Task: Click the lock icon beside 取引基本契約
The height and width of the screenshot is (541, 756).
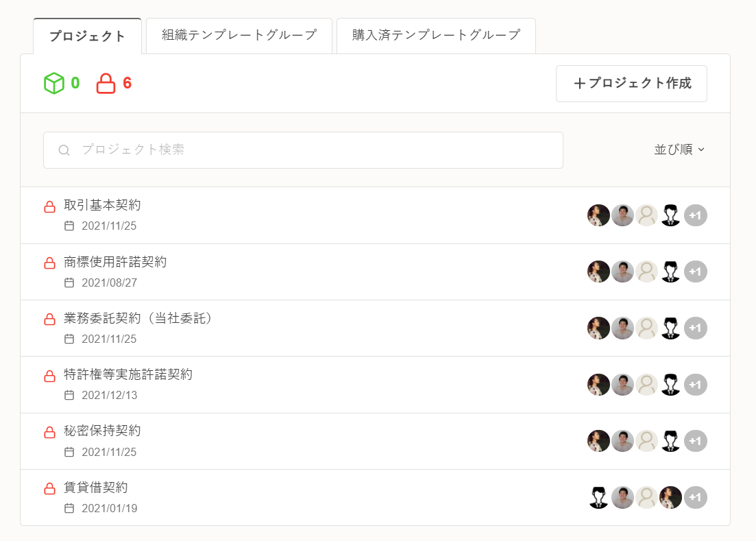Action: 49,206
